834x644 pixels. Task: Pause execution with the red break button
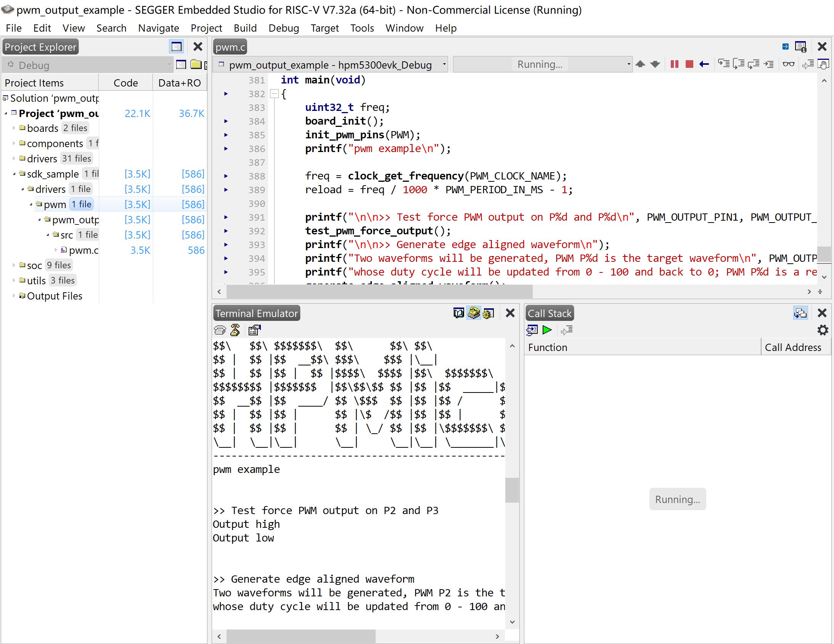(x=674, y=64)
